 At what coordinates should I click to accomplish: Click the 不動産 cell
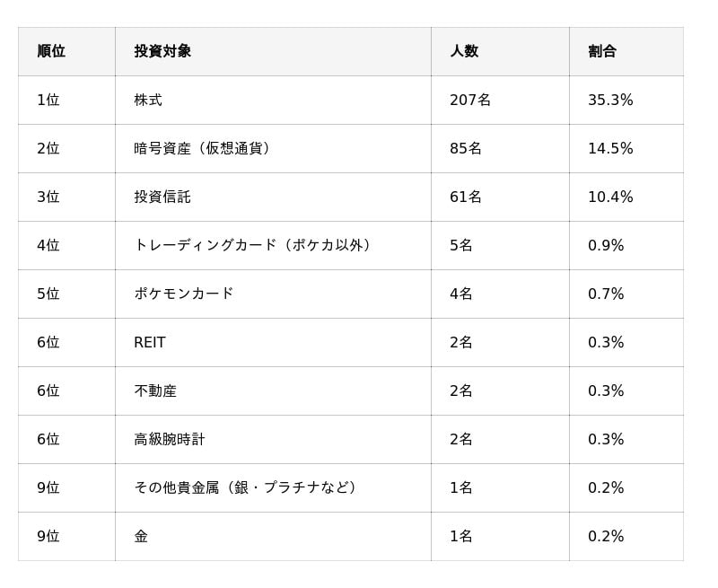[x=155, y=391]
